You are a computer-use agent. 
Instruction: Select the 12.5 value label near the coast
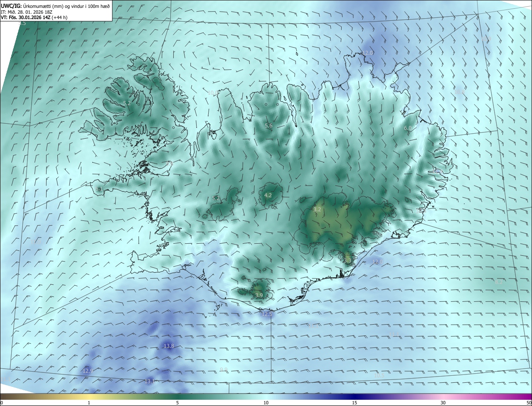tap(267, 314)
